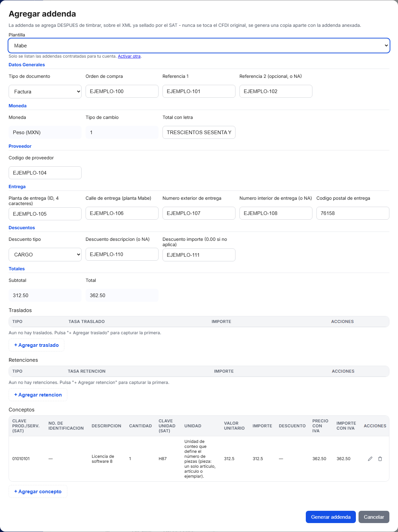Click the Codigo postal de entrega field
The height and width of the screenshot is (532, 398).
click(353, 213)
